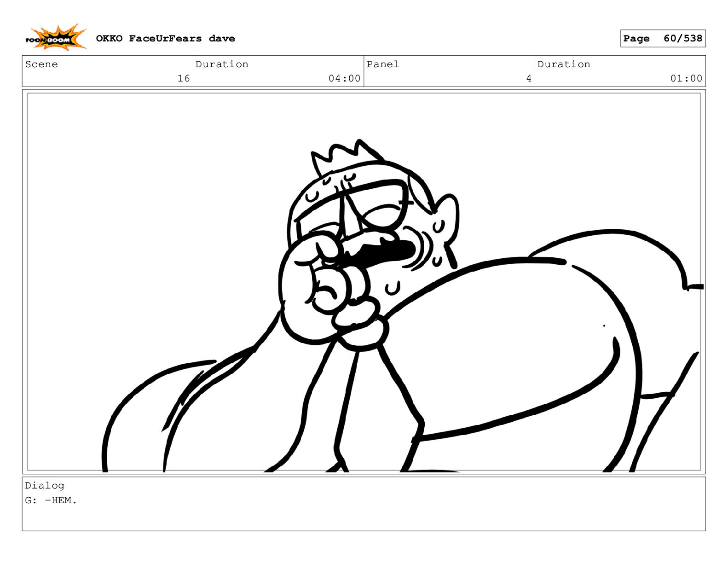Click the scene number '16'
Image resolution: width=728 pixels, height=564 pixels.
pyautogui.click(x=184, y=79)
